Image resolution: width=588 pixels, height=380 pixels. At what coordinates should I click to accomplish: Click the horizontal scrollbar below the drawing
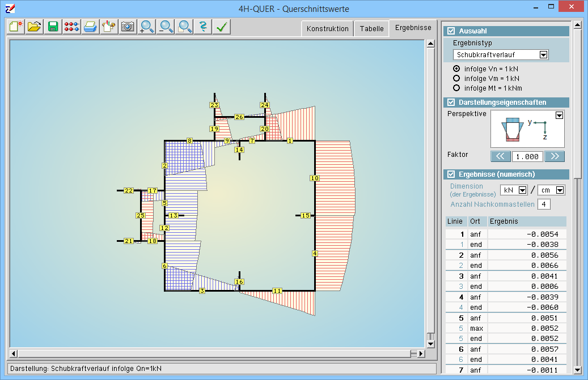click(x=215, y=354)
